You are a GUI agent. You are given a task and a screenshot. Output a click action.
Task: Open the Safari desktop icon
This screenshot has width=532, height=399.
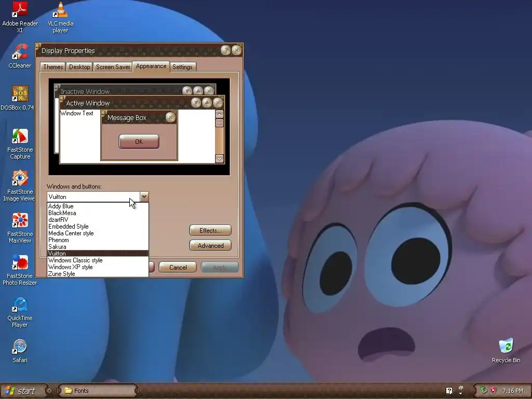pyautogui.click(x=20, y=351)
